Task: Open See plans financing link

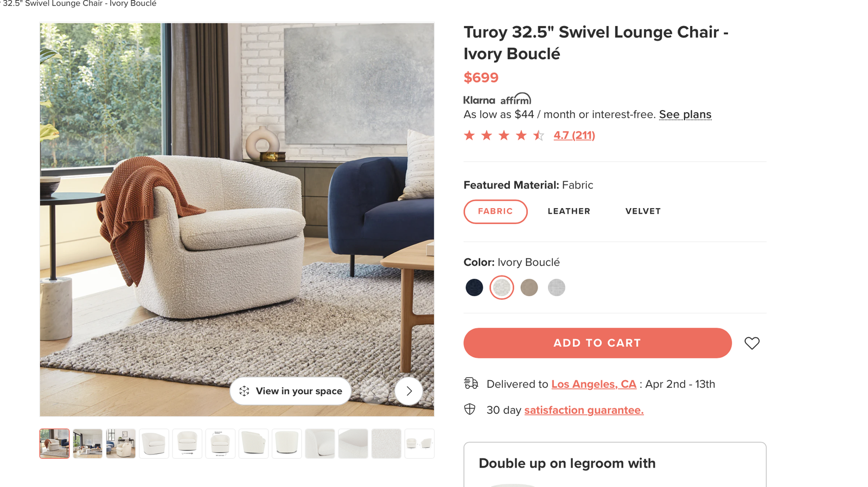Action: point(685,114)
